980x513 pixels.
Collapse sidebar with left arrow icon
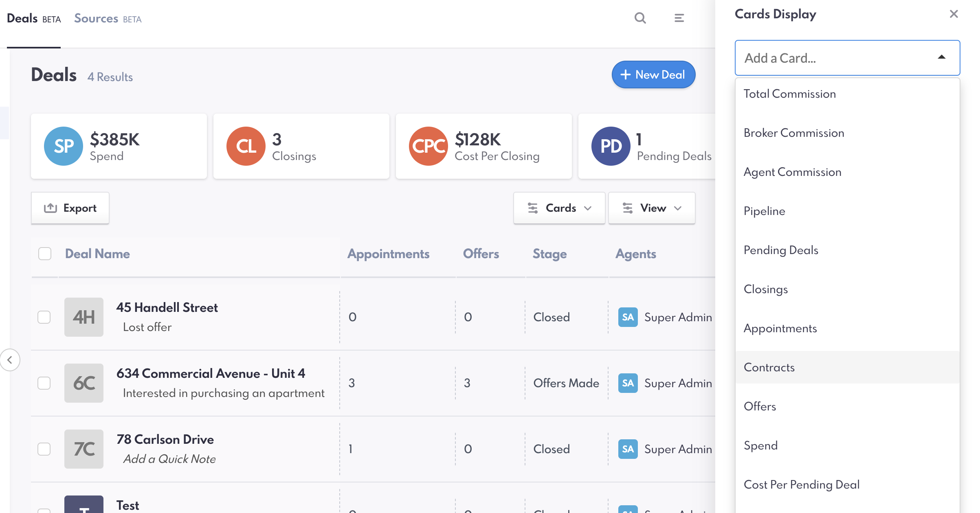point(10,360)
